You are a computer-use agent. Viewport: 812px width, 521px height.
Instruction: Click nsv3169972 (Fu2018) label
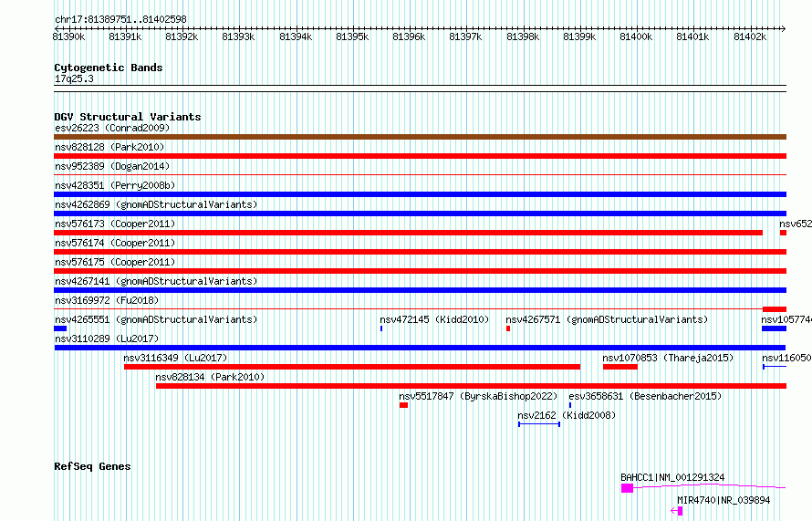click(x=107, y=300)
